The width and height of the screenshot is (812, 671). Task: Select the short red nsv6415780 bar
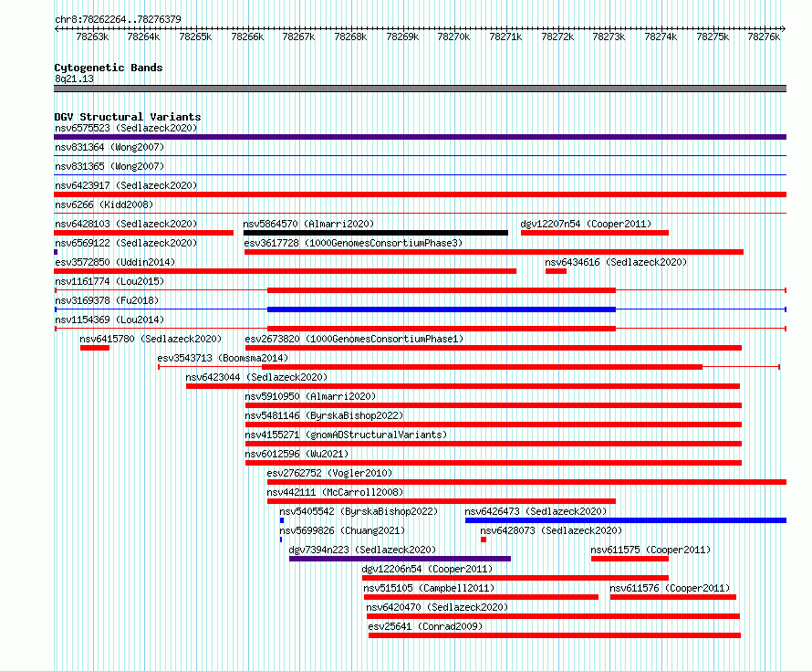click(x=95, y=348)
